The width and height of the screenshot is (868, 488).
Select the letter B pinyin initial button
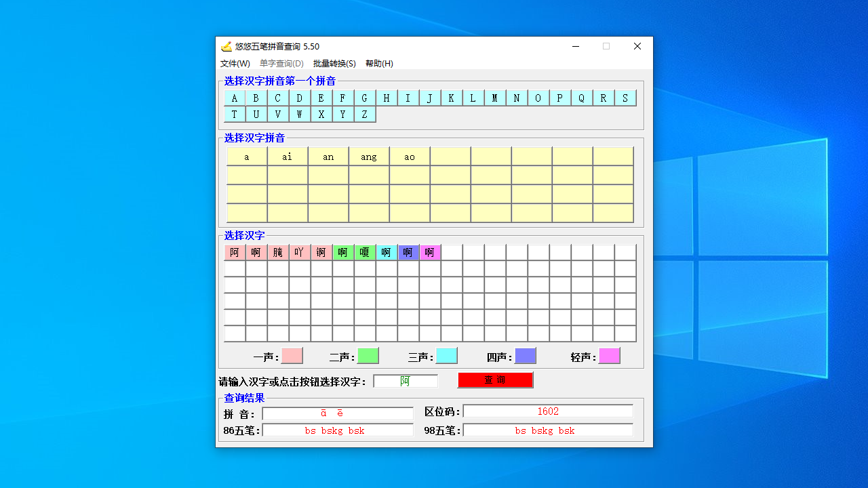point(256,98)
